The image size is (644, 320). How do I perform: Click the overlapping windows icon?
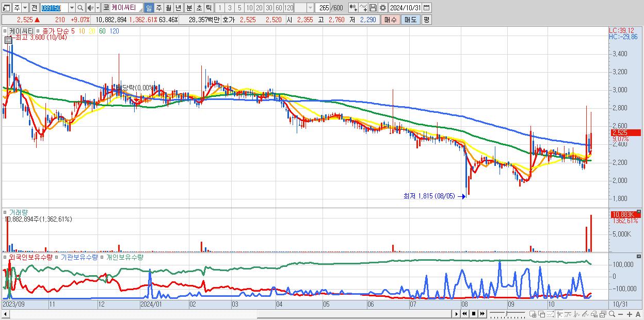[x=542, y=314]
